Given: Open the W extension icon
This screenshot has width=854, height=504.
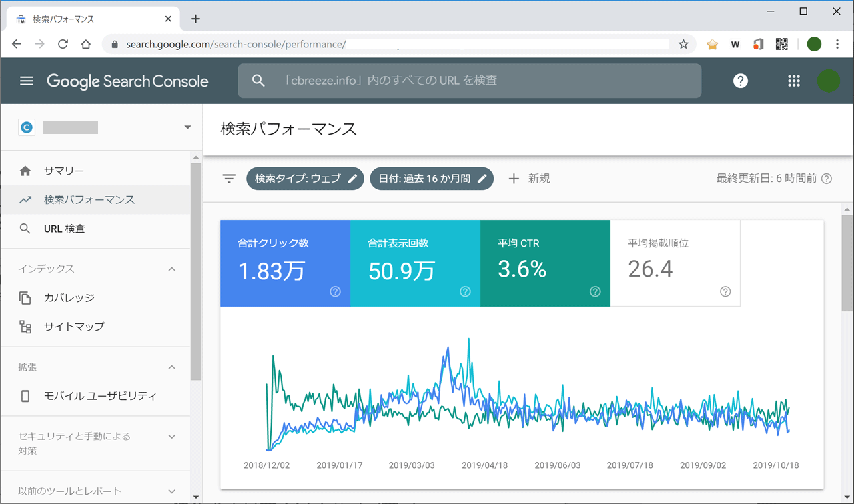Looking at the screenshot, I should [x=735, y=45].
